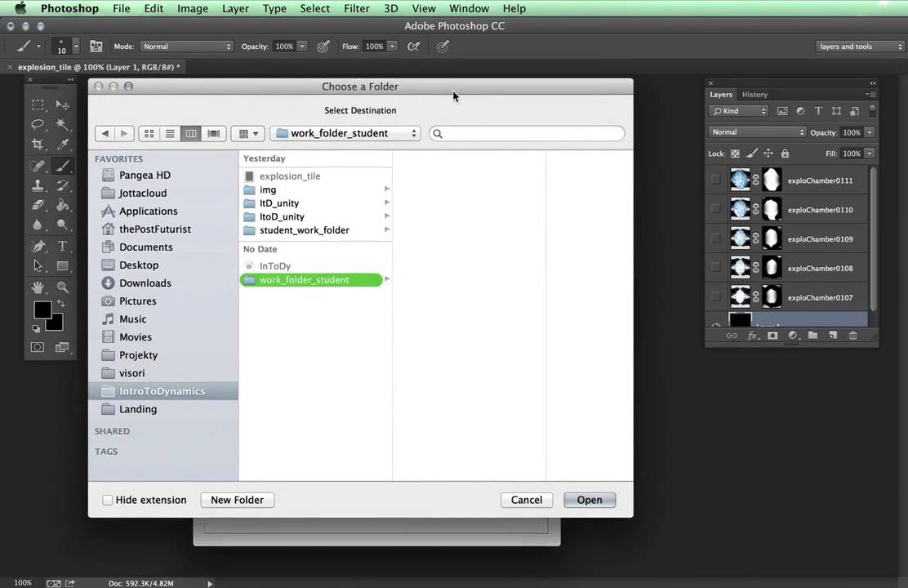This screenshot has height=588, width=908.
Task: Open the Layer menu
Action: 235,9
